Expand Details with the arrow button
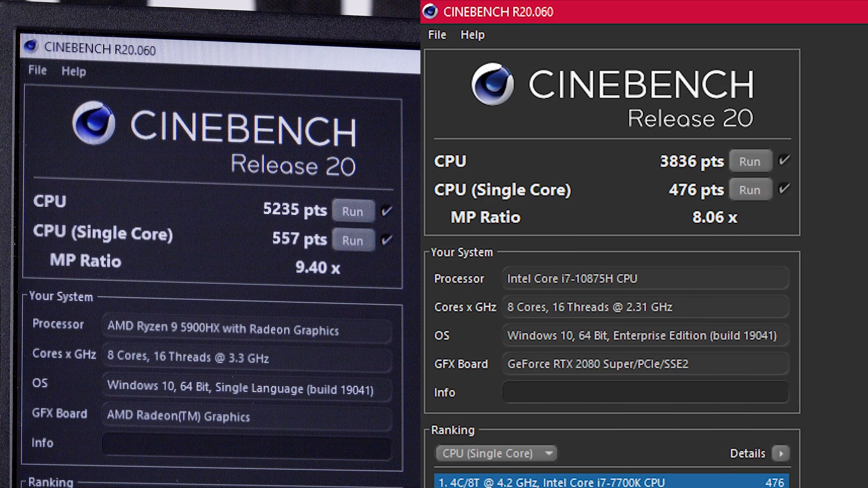Screen dimensions: 868x488 click(x=780, y=453)
